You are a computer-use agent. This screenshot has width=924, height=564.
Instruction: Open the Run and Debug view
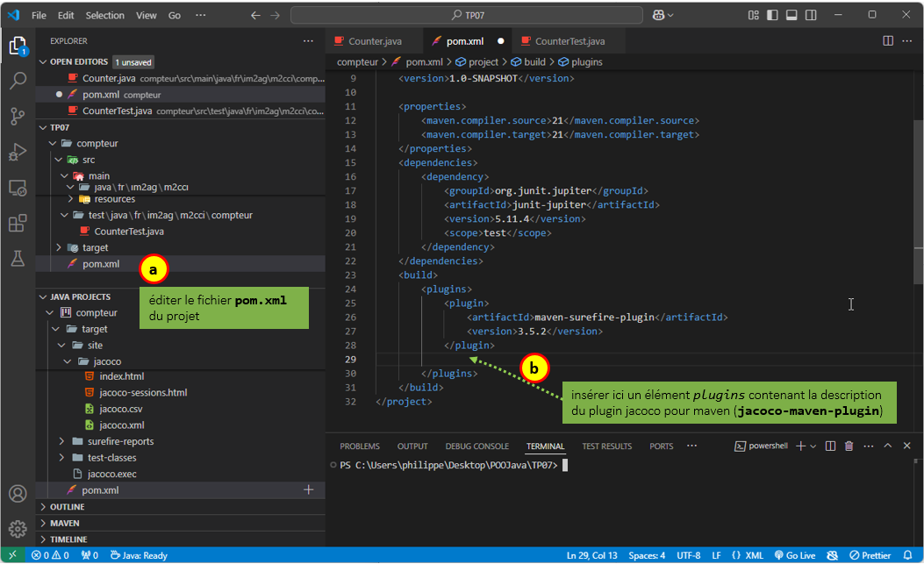coord(18,153)
